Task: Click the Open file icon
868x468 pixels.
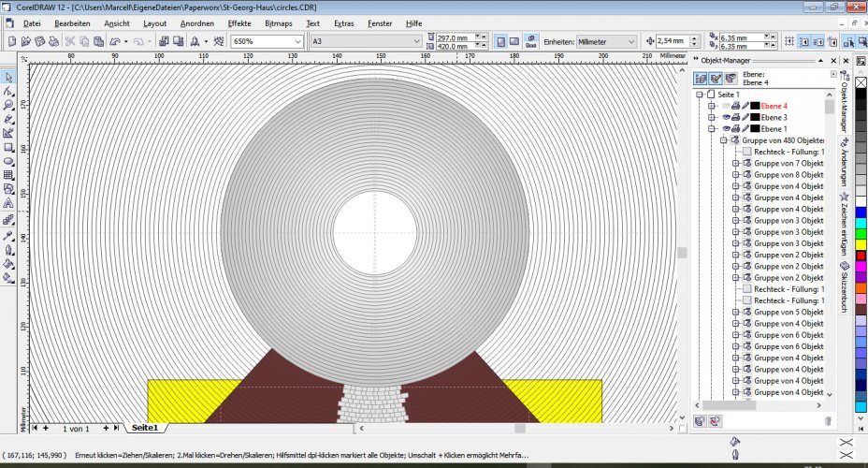Action: pos(26,41)
